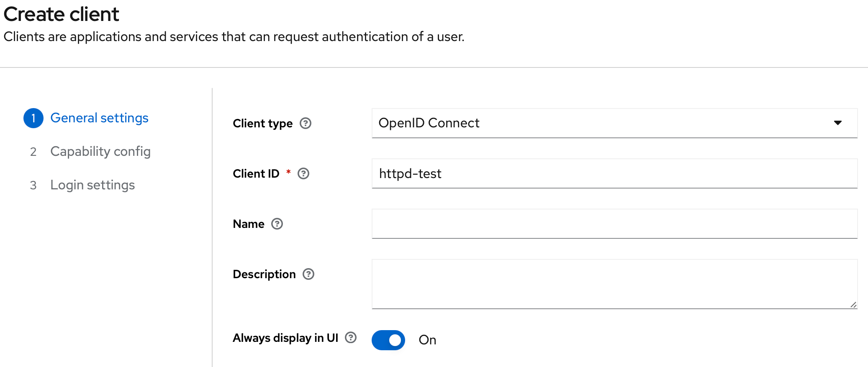This screenshot has width=868, height=367.
Task: Click the step 1 number circle
Action: 33,118
